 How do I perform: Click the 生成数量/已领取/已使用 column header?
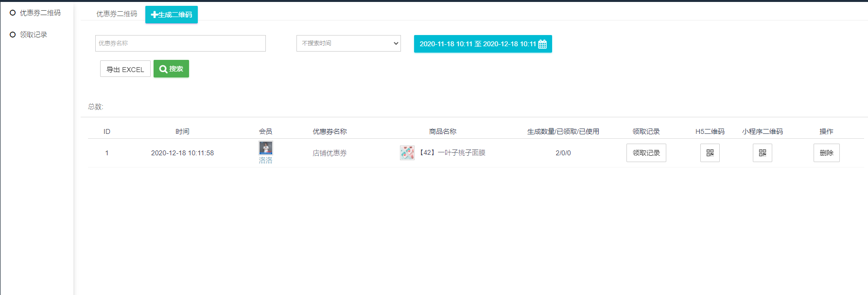coord(563,131)
